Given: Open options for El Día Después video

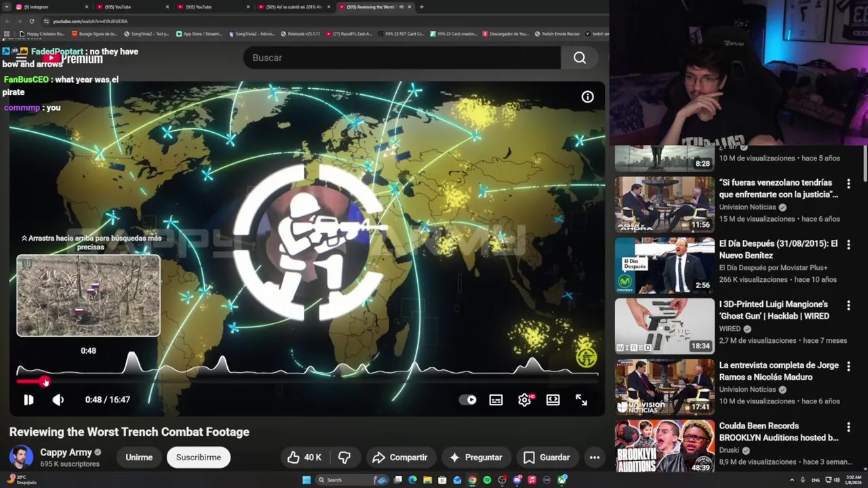Looking at the screenshot, I should 848,245.
